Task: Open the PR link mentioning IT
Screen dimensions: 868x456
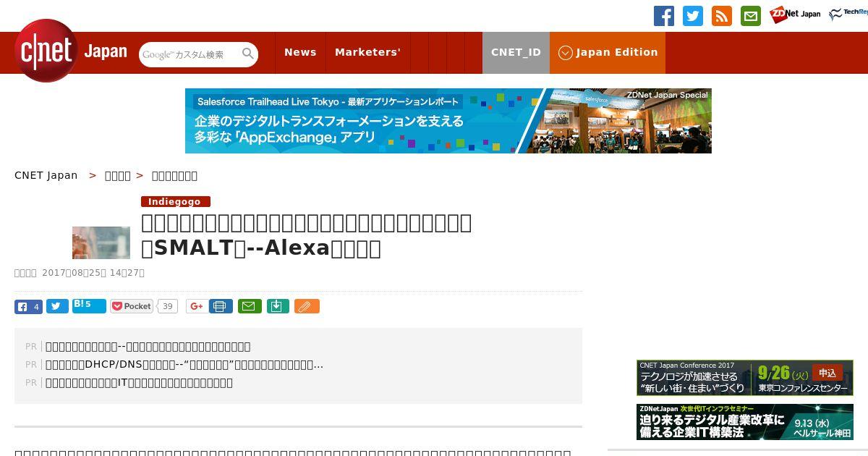Action: pyautogui.click(x=139, y=382)
